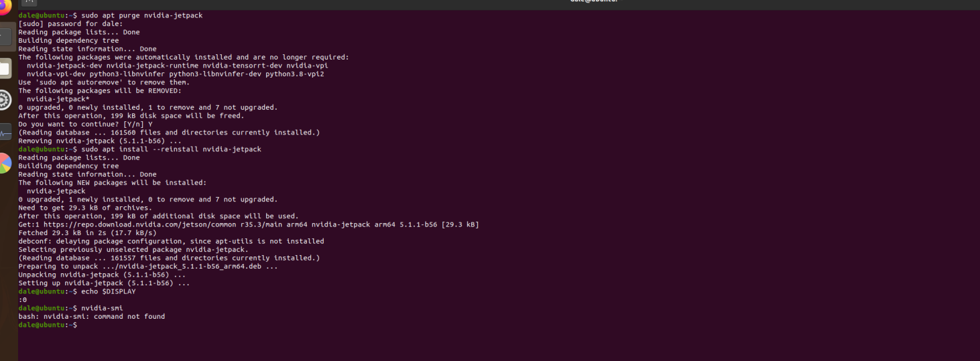The height and width of the screenshot is (361, 980).
Task: Click the 'command not found' error line
Action: coord(91,316)
